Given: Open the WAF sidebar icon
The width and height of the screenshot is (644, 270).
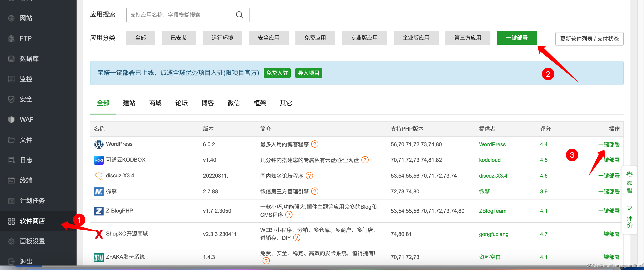Looking at the screenshot, I should (x=11, y=119).
